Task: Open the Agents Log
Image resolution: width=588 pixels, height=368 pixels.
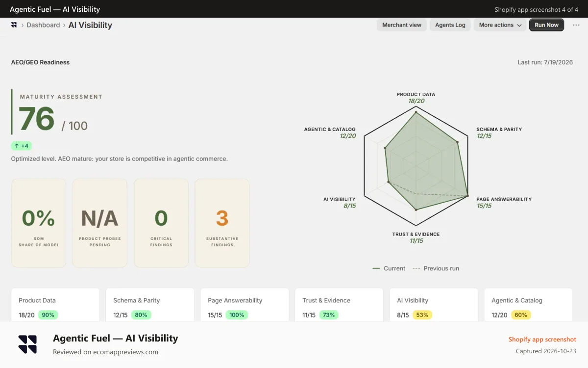Action: click(x=450, y=25)
